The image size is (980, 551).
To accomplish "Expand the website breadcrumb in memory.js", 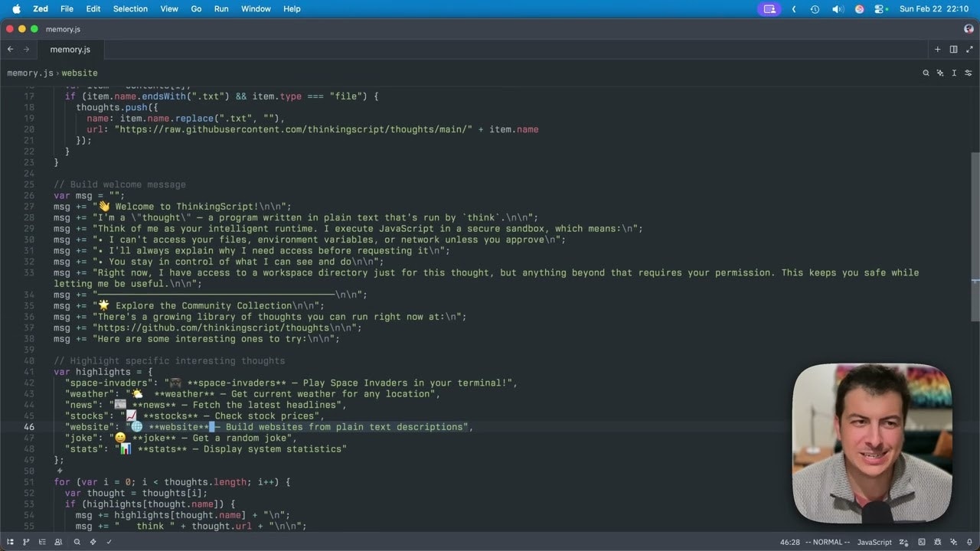I will pyautogui.click(x=80, y=73).
